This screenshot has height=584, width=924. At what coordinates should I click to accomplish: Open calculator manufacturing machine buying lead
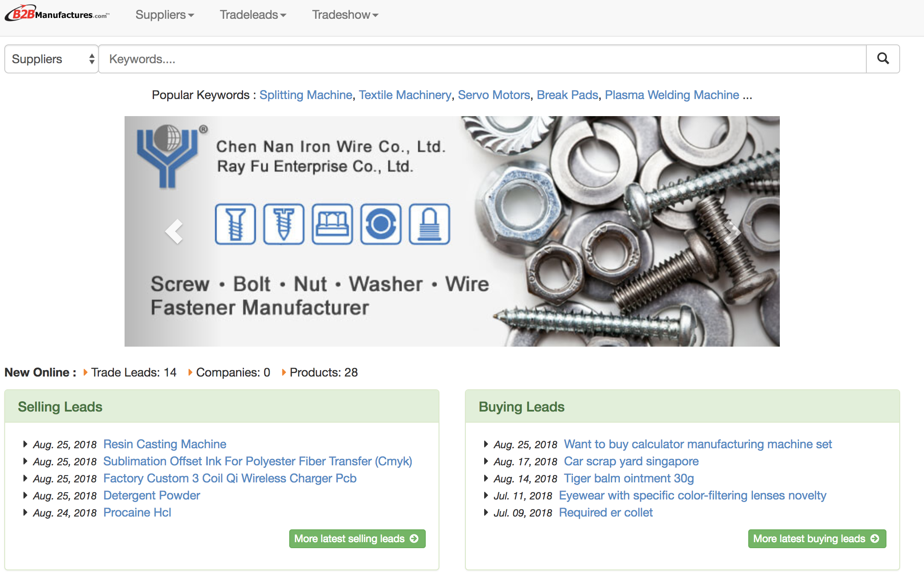[698, 444]
